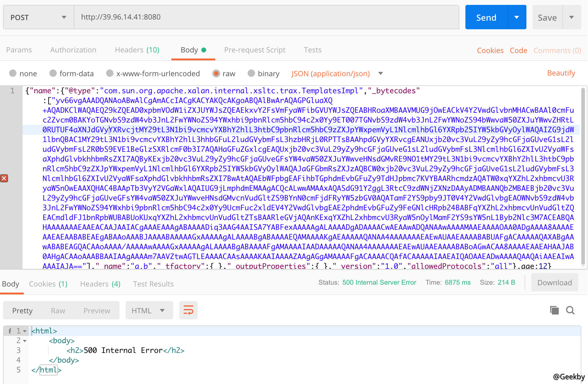Collapse line 1 of the response HTML
Viewport: 588px width, 384px height.
tap(24, 331)
